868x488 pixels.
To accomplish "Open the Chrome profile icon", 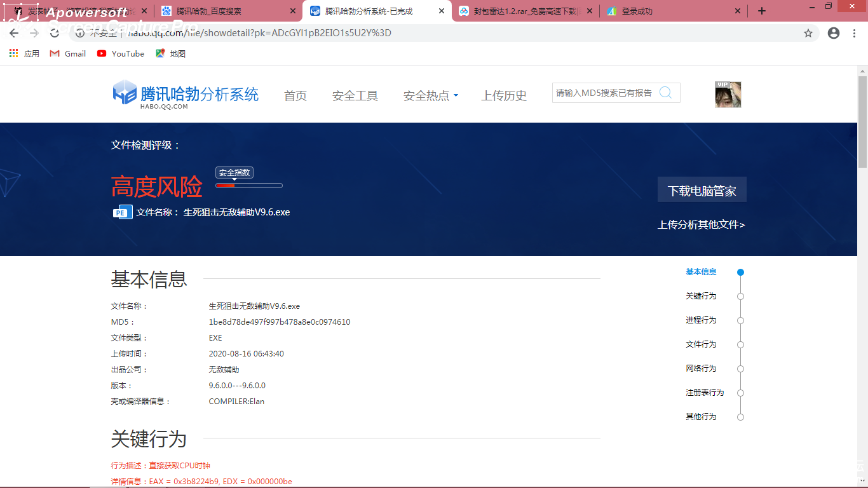I will point(834,33).
